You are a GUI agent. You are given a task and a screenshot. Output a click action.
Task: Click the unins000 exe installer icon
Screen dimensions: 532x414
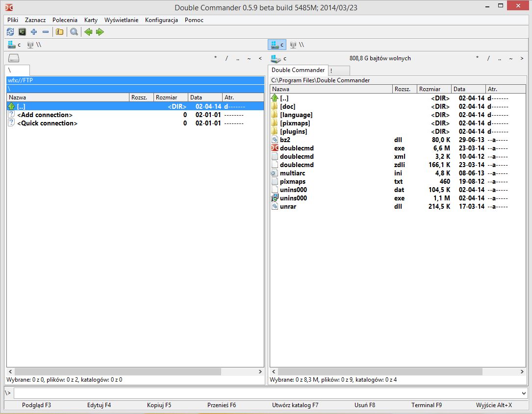(x=275, y=198)
